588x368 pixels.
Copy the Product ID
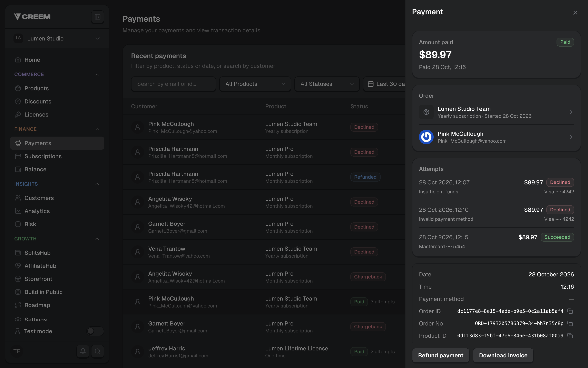tap(570, 336)
